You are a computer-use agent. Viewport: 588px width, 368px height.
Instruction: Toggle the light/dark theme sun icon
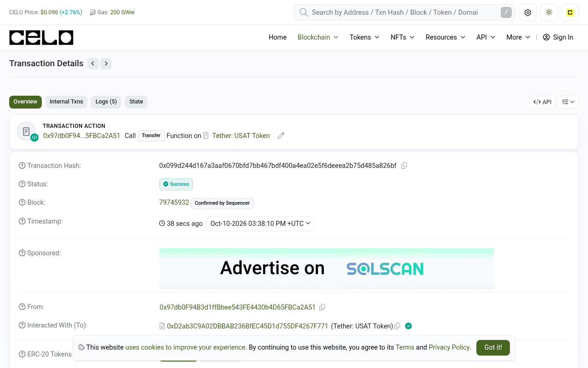tap(549, 12)
